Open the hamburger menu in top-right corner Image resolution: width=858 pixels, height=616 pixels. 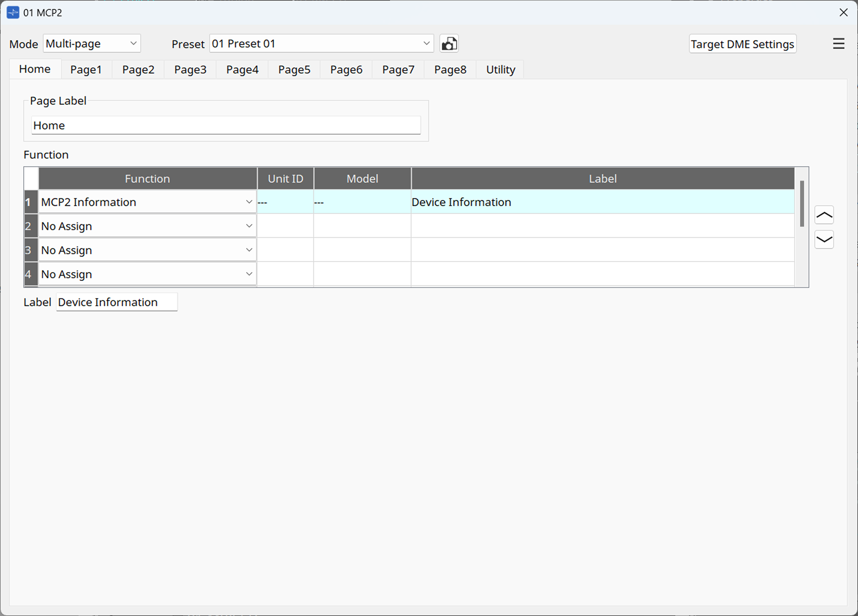[x=838, y=44]
